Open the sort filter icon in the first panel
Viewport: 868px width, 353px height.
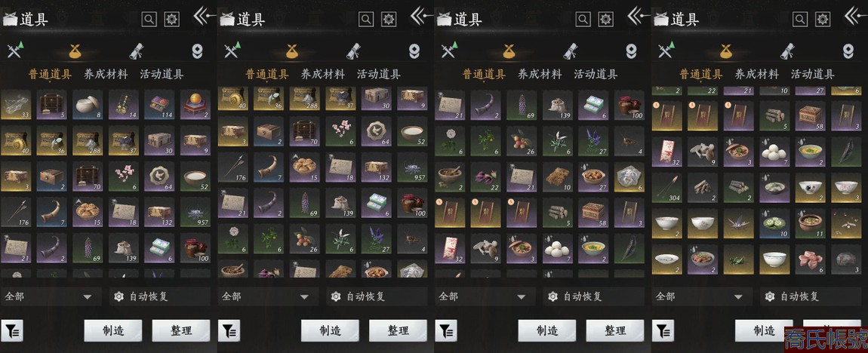point(11,331)
